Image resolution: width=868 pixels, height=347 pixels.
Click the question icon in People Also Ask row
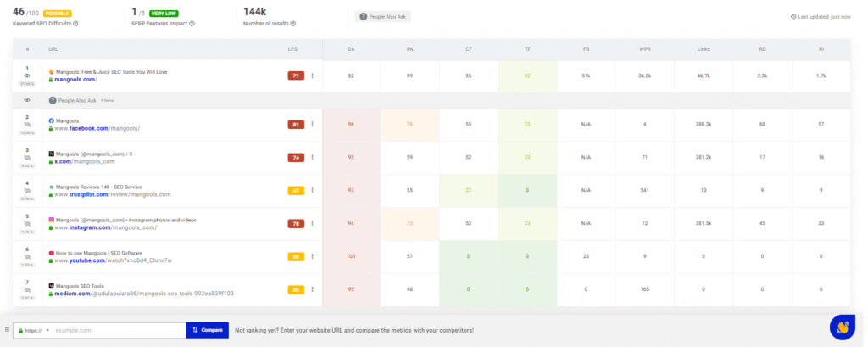pos(53,100)
